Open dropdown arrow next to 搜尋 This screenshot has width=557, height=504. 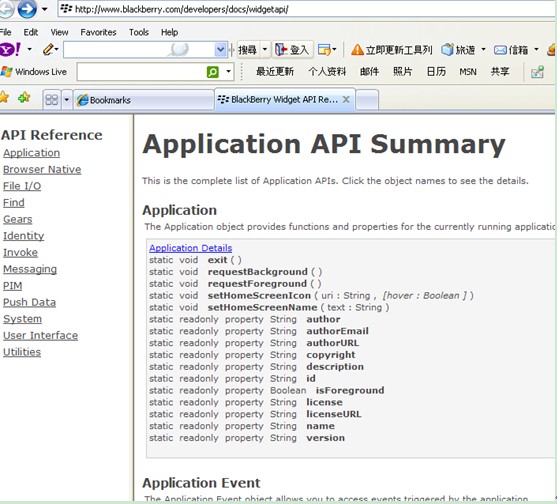[x=265, y=49]
